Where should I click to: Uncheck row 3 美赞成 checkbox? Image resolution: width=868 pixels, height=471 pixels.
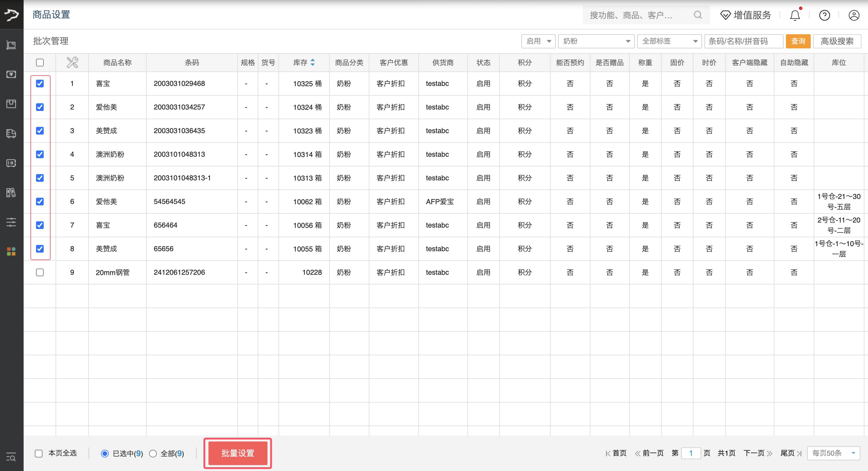point(40,131)
